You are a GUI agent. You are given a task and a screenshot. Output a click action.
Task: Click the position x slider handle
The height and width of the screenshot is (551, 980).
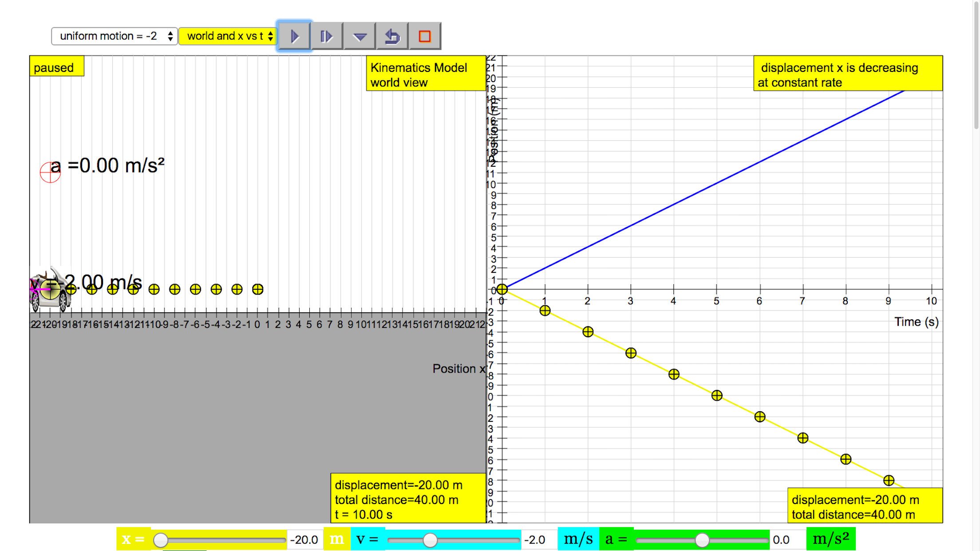tap(160, 540)
